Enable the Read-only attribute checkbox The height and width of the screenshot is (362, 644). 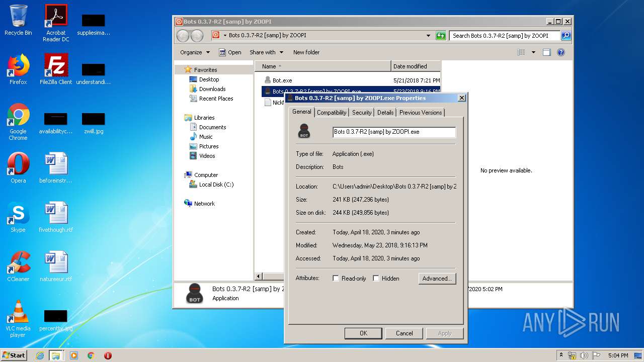click(x=336, y=278)
